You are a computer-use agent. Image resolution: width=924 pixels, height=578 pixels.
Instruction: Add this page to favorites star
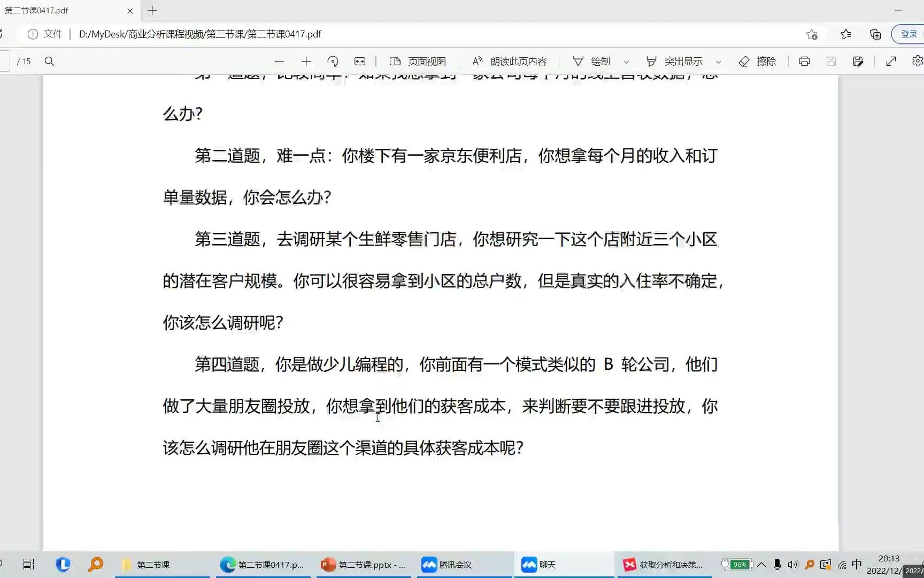[812, 34]
